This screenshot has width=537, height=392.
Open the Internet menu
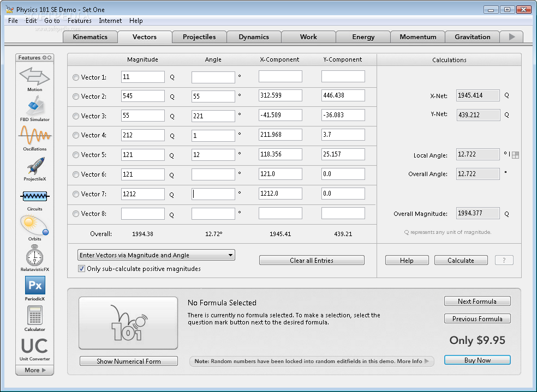[110, 21]
